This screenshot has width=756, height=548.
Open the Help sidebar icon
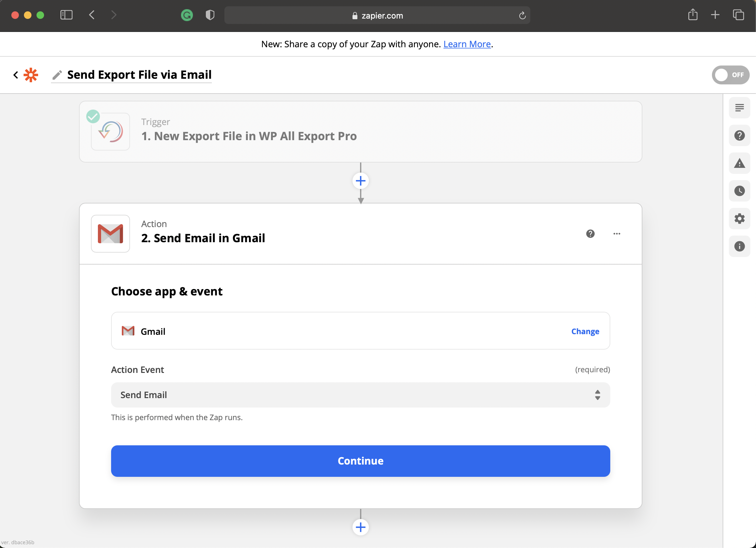739,135
